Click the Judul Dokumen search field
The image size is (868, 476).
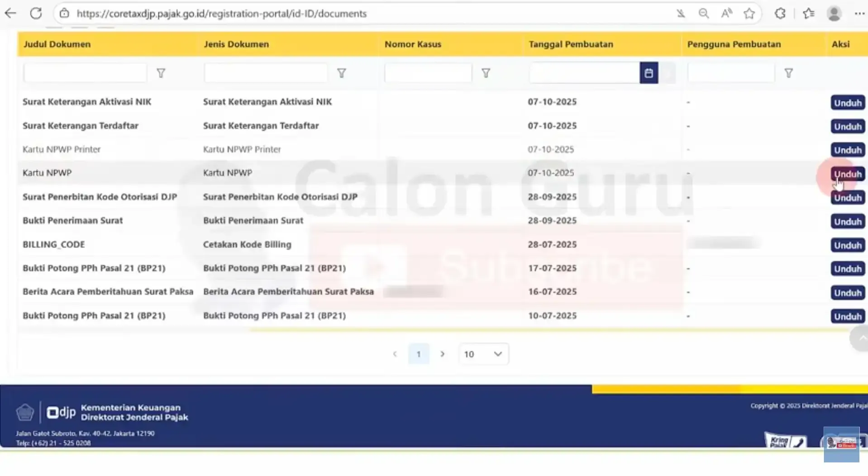coord(85,72)
